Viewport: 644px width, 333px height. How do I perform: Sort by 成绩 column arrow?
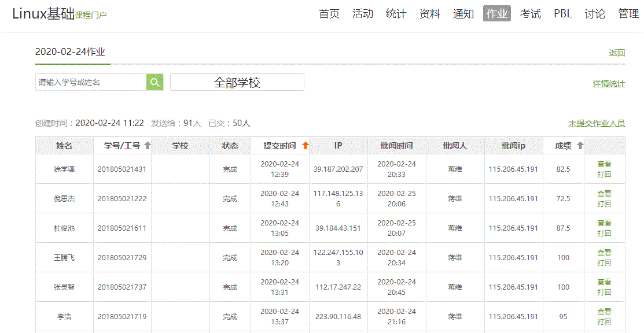pyautogui.click(x=580, y=146)
